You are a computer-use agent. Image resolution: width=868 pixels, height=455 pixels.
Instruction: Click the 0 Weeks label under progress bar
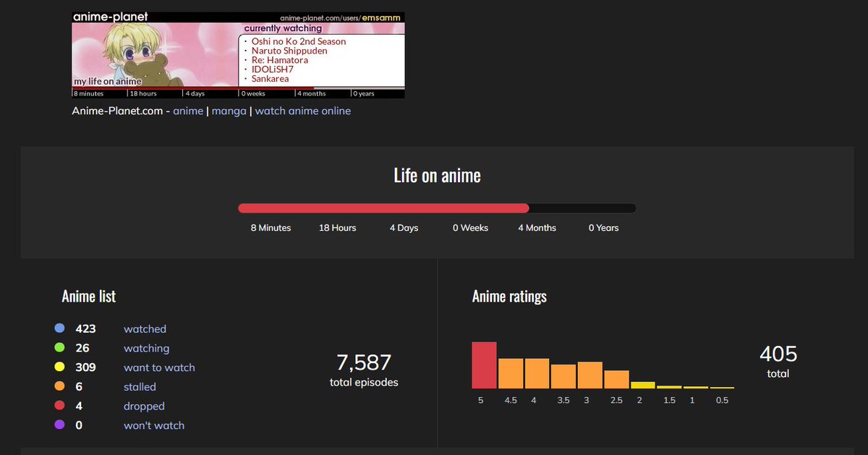470,228
